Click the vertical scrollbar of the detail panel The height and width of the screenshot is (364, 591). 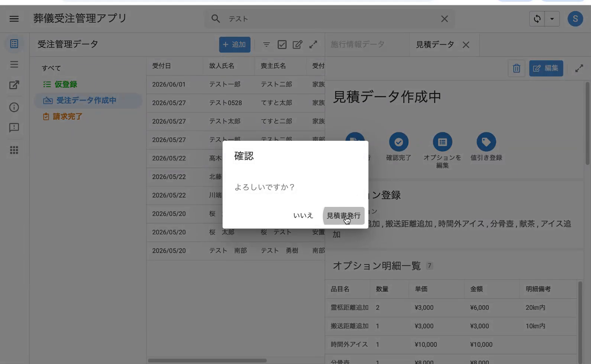(587, 124)
